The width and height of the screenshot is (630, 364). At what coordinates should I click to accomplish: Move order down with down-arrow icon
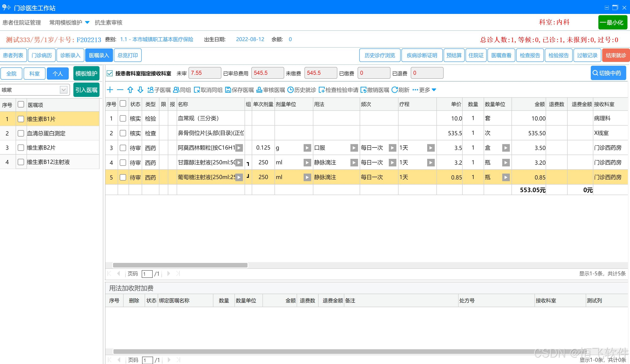click(140, 90)
